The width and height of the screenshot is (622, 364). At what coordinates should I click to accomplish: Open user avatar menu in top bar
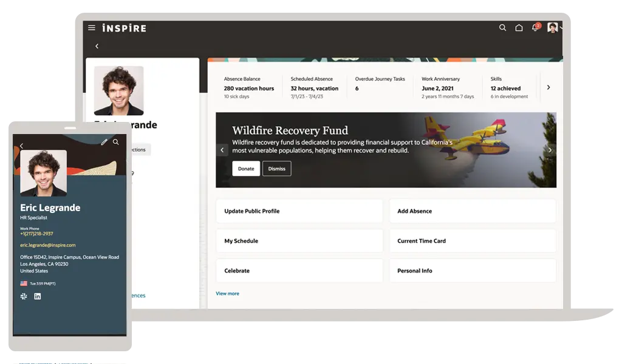click(x=553, y=27)
